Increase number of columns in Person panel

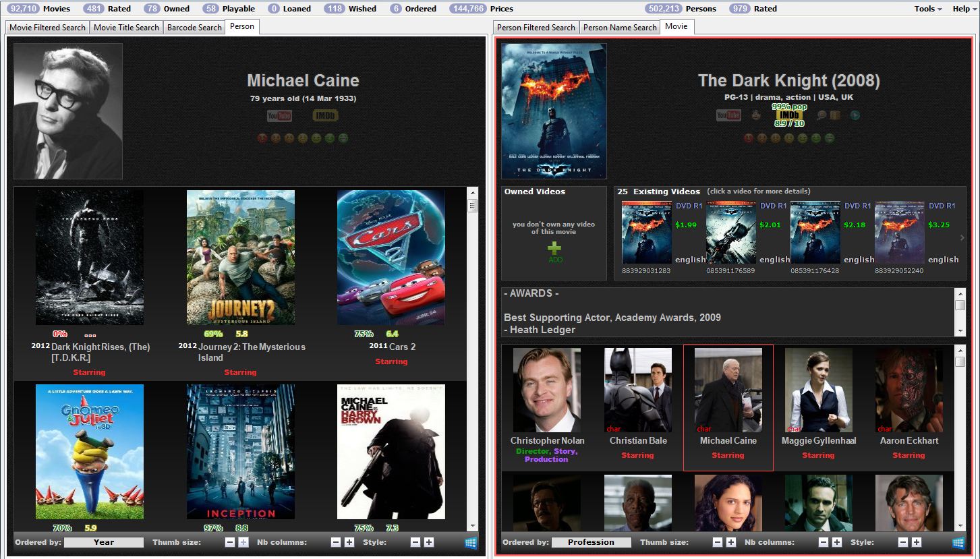[349, 542]
